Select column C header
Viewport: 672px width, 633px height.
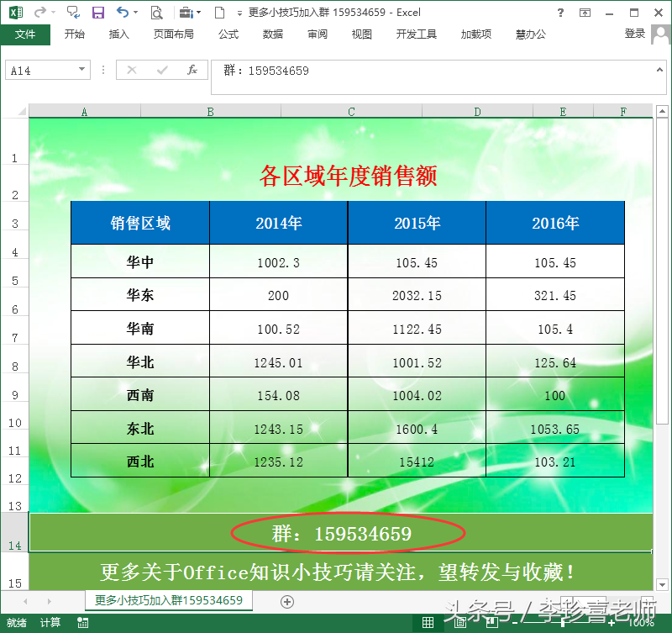coord(351,112)
